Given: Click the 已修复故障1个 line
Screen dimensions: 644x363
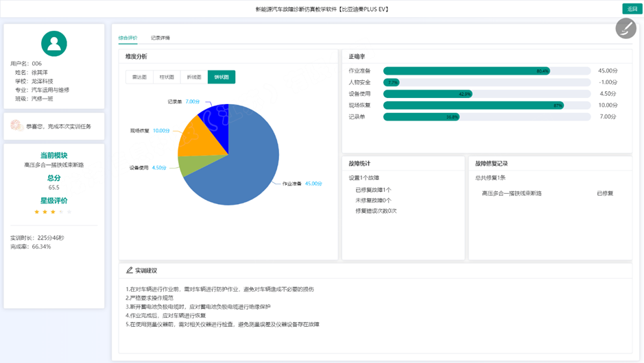Looking at the screenshot, I should click(373, 190).
